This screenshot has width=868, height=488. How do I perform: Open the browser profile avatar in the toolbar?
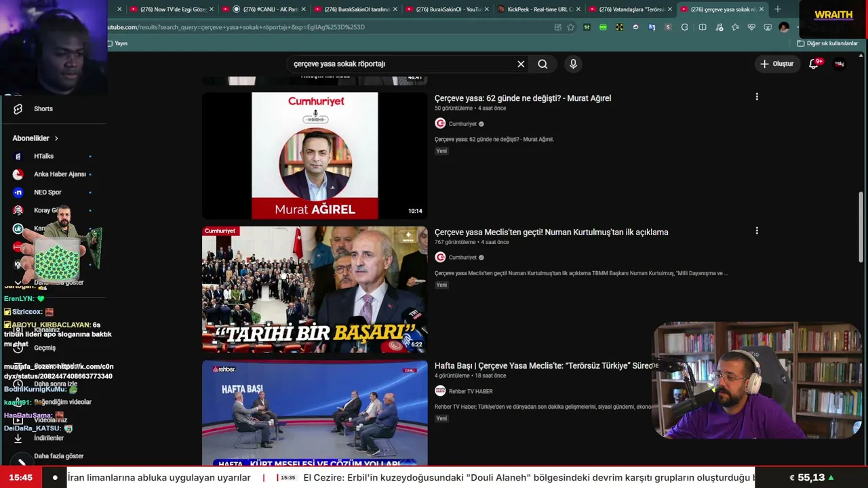784,27
